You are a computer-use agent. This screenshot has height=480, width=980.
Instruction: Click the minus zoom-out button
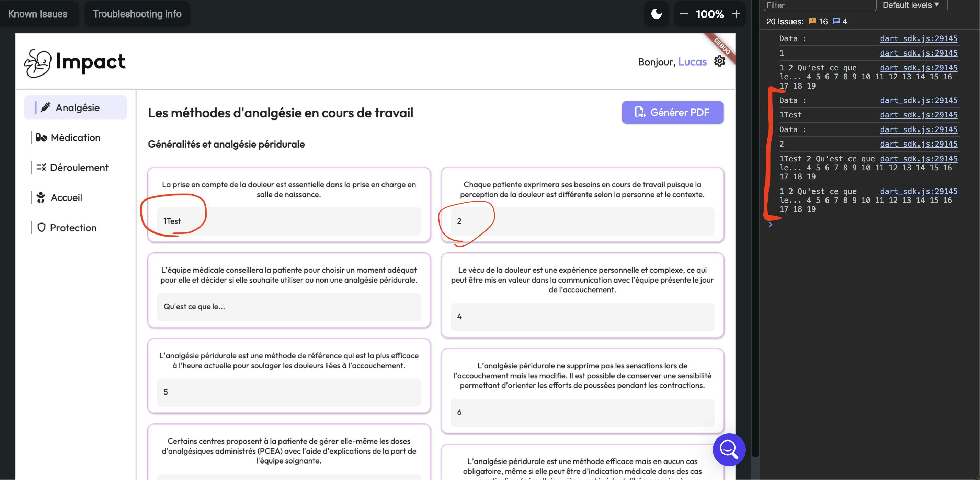(x=684, y=14)
